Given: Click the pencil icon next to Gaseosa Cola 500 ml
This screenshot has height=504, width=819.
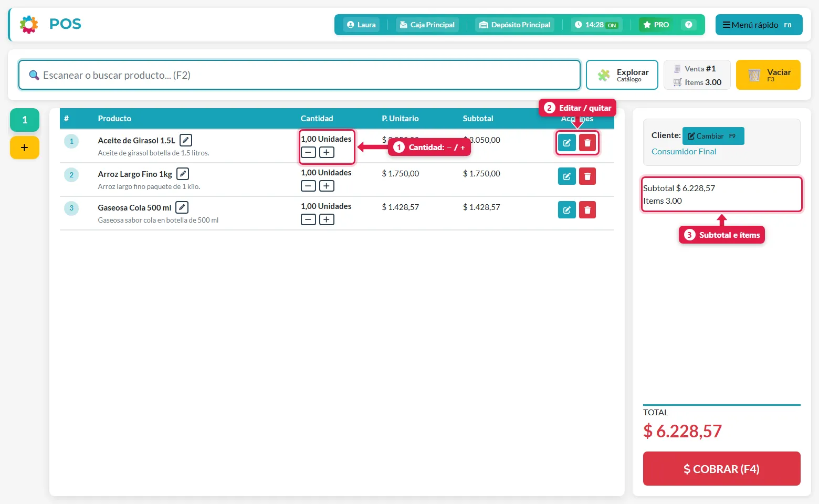Looking at the screenshot, I should [182, 207].
